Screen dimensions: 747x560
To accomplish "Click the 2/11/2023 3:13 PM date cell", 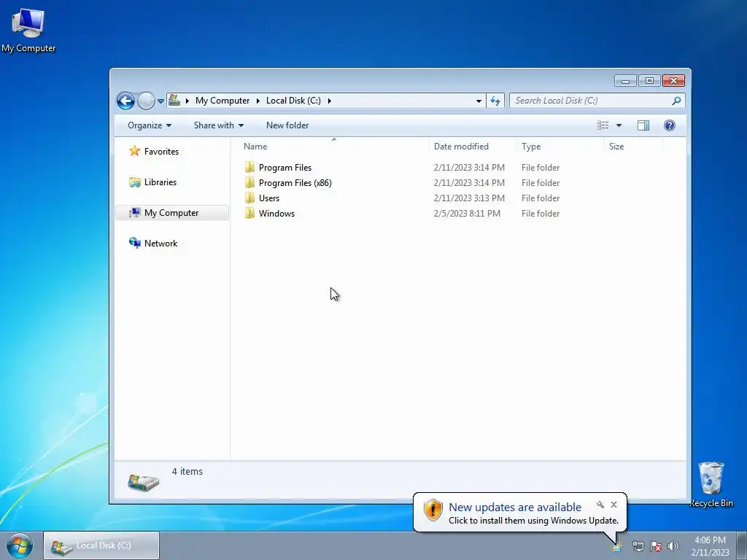I will coord(469,198).
